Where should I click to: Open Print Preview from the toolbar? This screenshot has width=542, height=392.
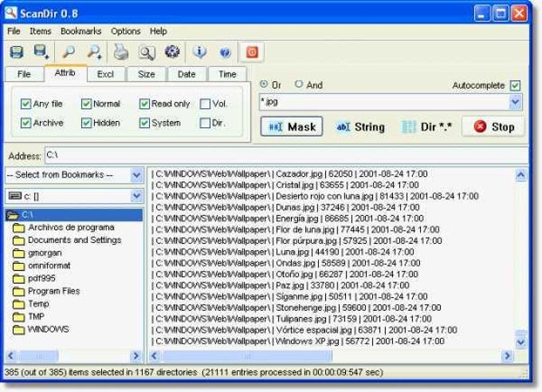[147, 53]
